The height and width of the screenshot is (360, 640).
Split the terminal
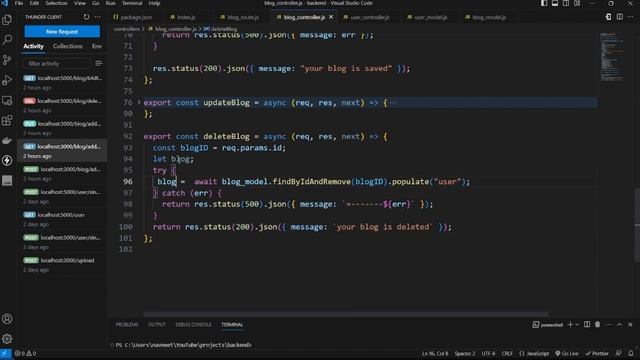(x=587, y=324)
